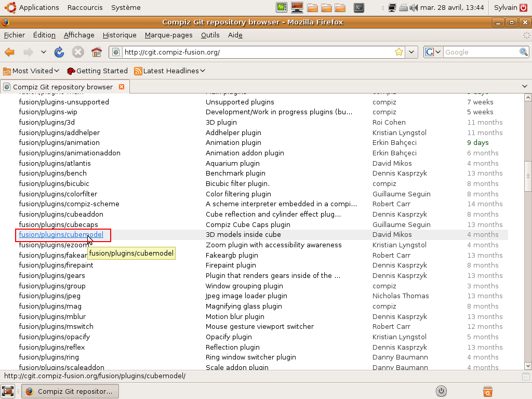This screenshot has height=399, width=532.
Task: Open the Marque-pages menu
Action: (168, 35)
